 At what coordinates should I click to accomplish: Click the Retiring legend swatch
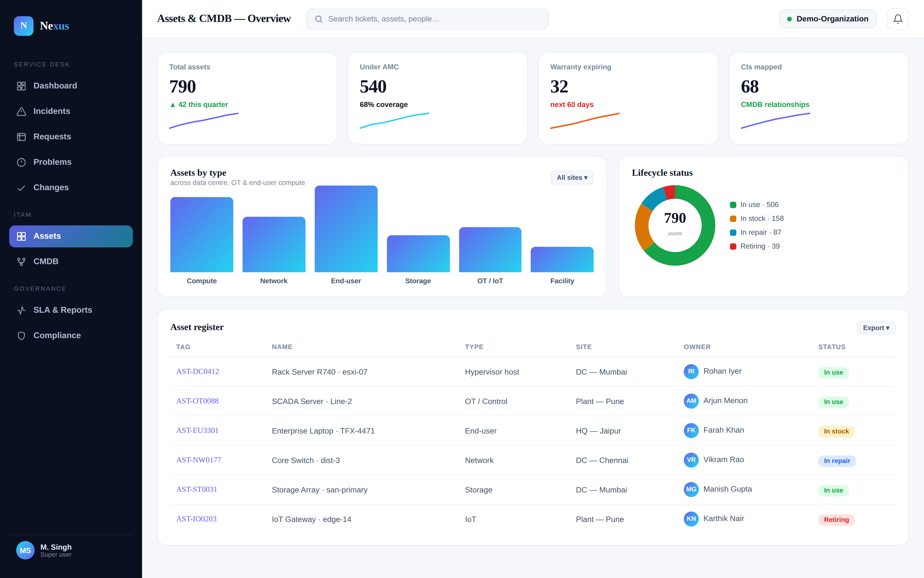[x=733, y=247]
